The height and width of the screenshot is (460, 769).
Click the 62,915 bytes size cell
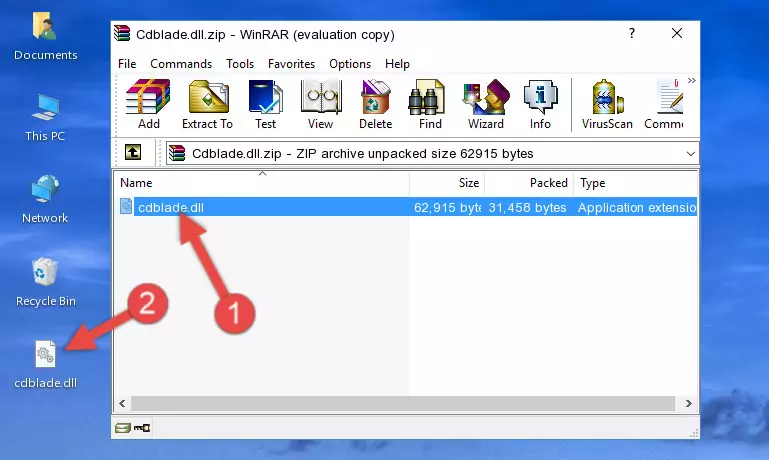pyautogui.click(x=447, y=207)
